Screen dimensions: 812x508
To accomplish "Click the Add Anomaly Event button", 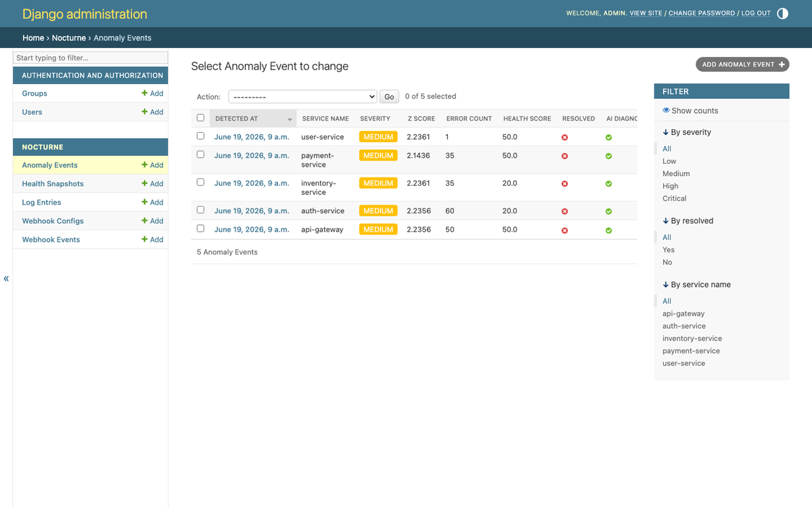I will coord(742,64).
